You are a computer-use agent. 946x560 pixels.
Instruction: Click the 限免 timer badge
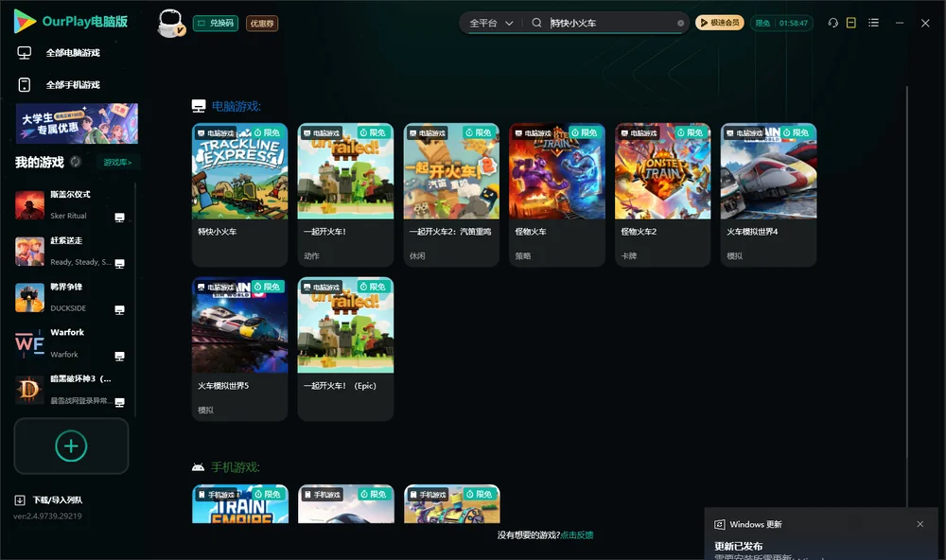point(781,23)
